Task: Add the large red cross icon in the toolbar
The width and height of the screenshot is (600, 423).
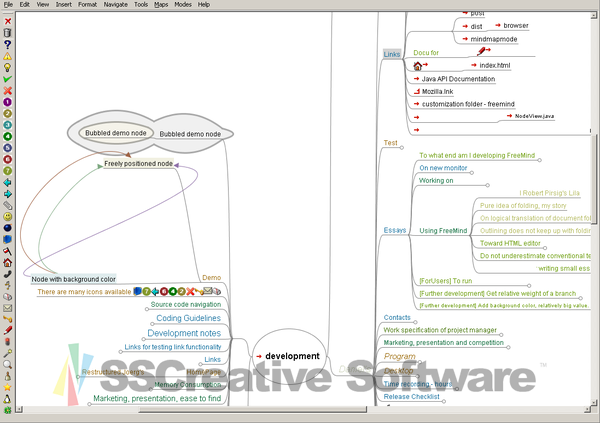Action: [7, 91]
